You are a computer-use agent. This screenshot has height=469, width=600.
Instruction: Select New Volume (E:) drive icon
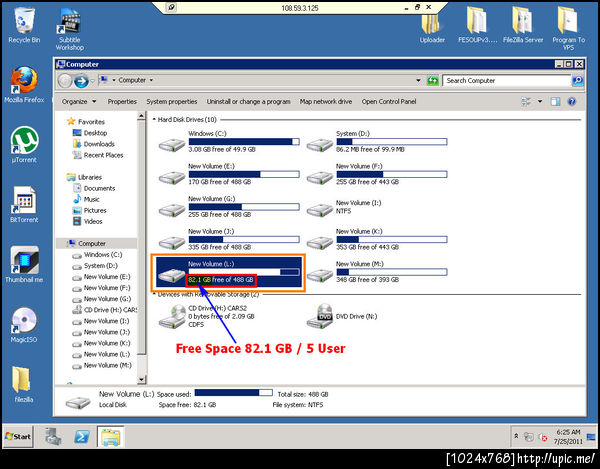[172, 178]
